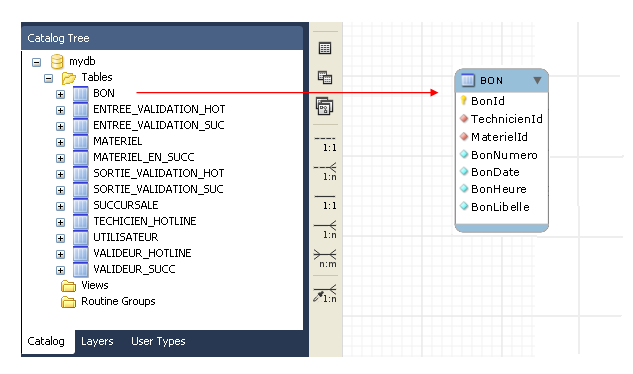Click the BON title in diagram table header
This screenshot has width=633, height=374.
491,80
